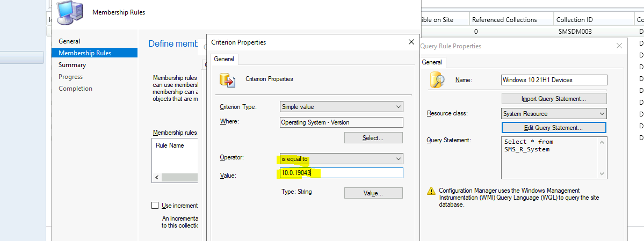644x241 pixels.
Task: Click the Define membership heading
Action: 172,43
